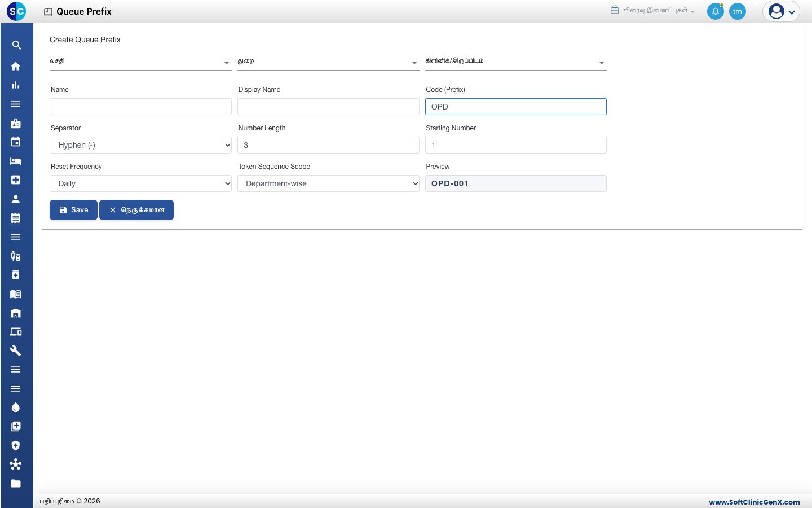
Task: Open the person icon in sidebar
Action: tap(16, 199)
